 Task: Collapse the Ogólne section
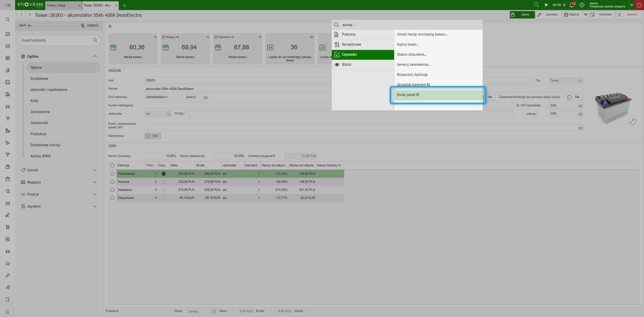coord(95,56)
